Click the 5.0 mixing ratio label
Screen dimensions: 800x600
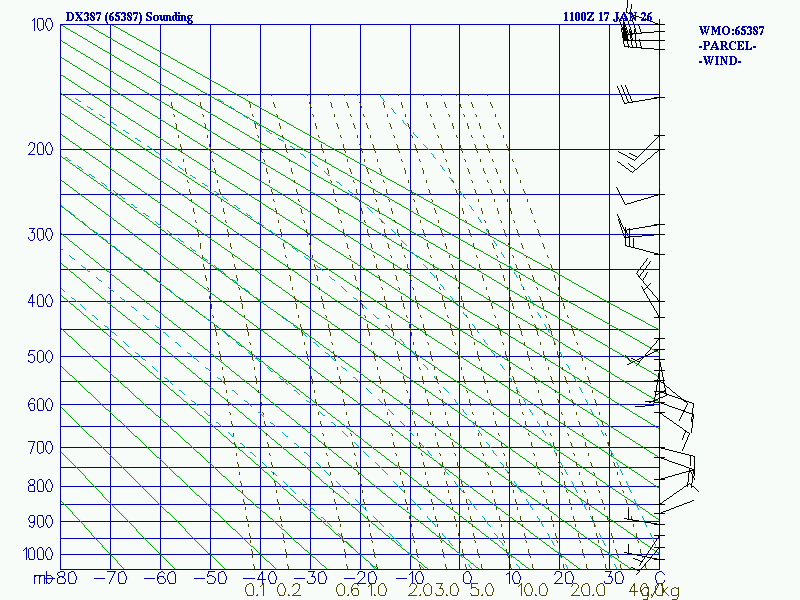[x=482, y=590]
